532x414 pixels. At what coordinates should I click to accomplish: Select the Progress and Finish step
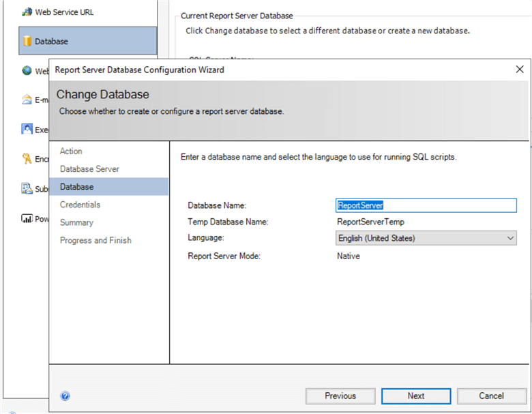coord(95,240)
